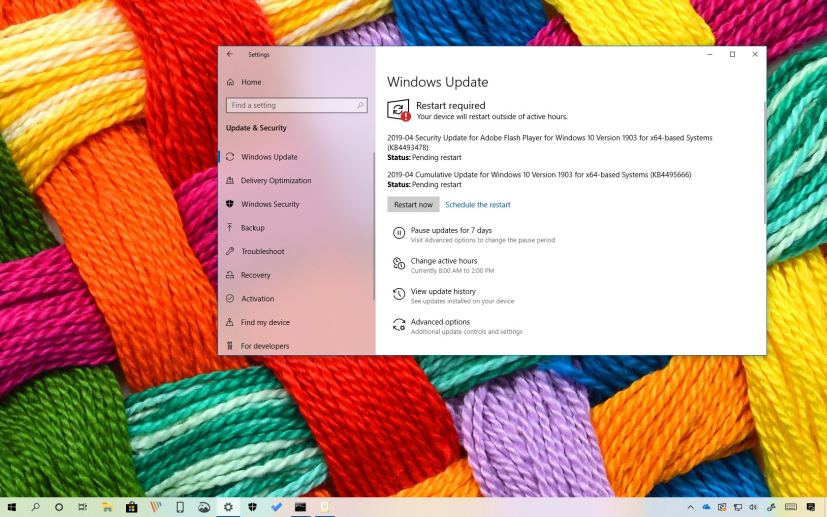Open the touch keyboard from the tray
The width and height of the screenshot is (827, 517).
click(x=791, y=507)
